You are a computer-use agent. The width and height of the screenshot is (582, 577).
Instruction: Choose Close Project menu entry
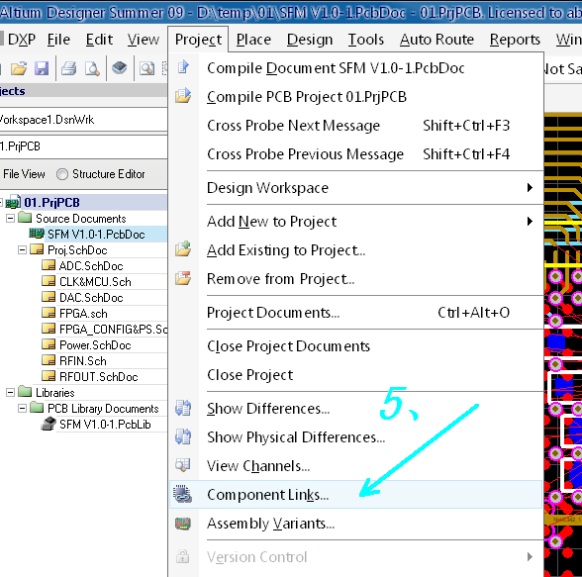point(357,375)
